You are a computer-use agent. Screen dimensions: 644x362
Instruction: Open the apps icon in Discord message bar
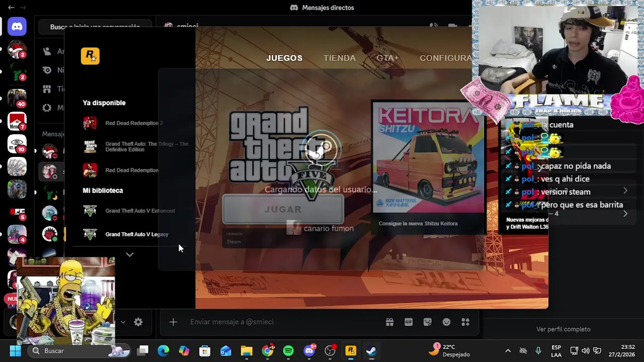(465, 322)
